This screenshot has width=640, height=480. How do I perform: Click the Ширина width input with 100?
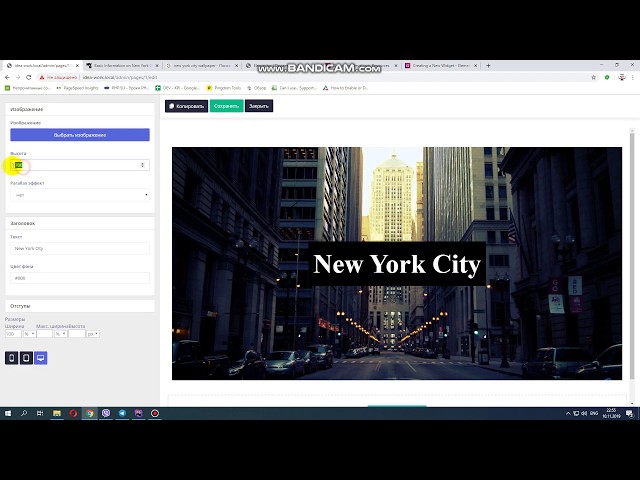[x=13, y=334]
